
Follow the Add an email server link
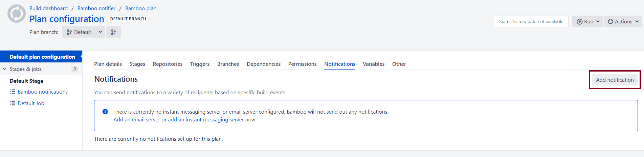coord(137,119)
